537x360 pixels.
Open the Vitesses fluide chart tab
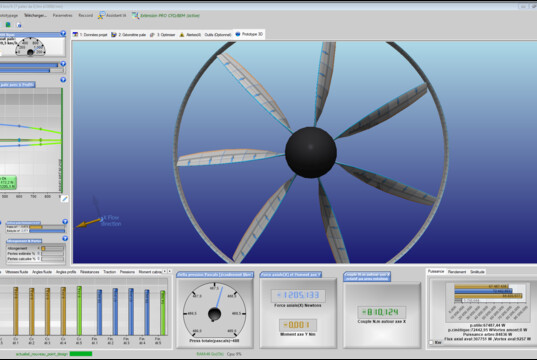[x=17, y=272]
